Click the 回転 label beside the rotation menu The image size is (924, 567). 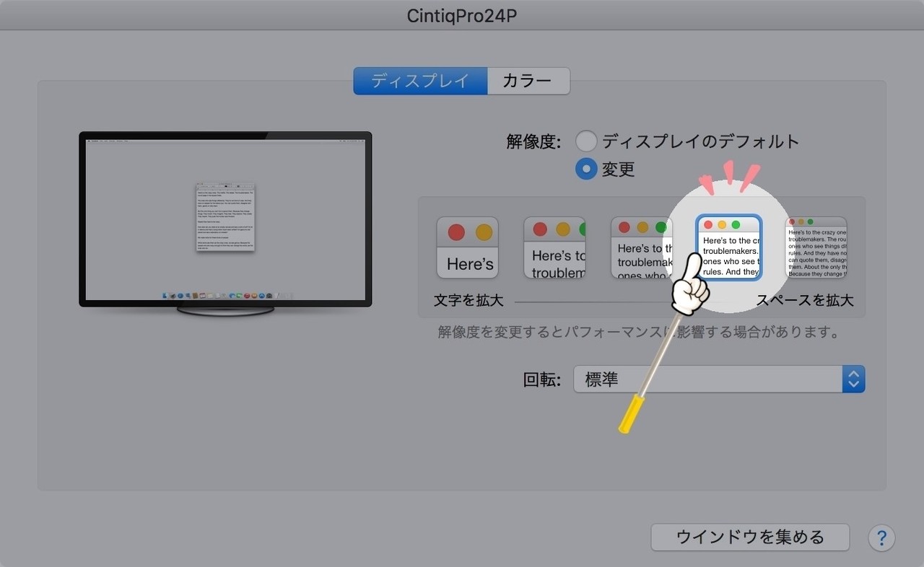(x=541, y=379)
